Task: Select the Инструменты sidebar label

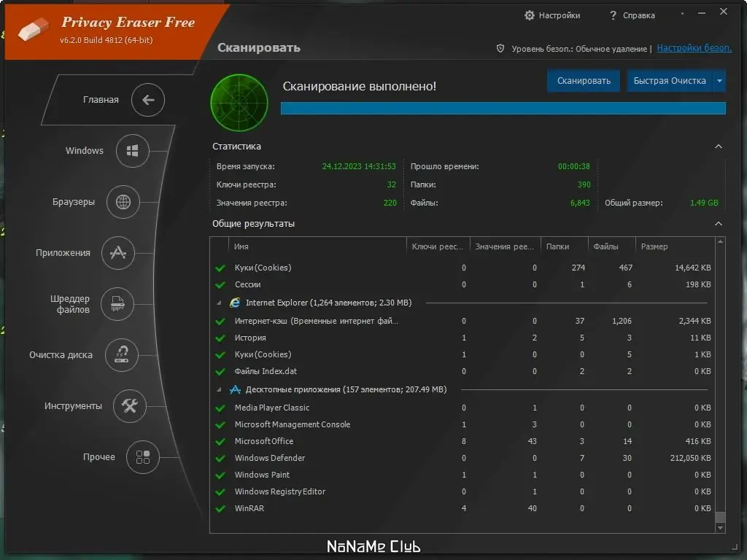Action: pos(73,405)
